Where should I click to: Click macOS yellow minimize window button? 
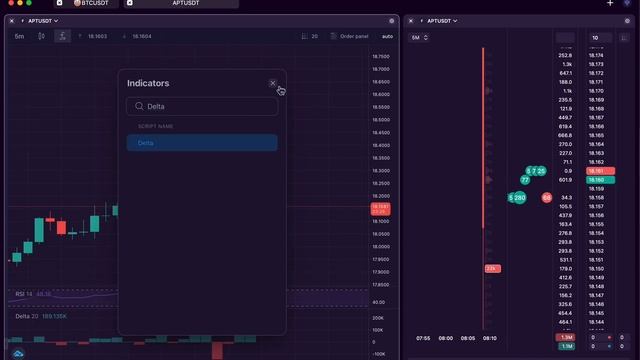click(20, 2)
